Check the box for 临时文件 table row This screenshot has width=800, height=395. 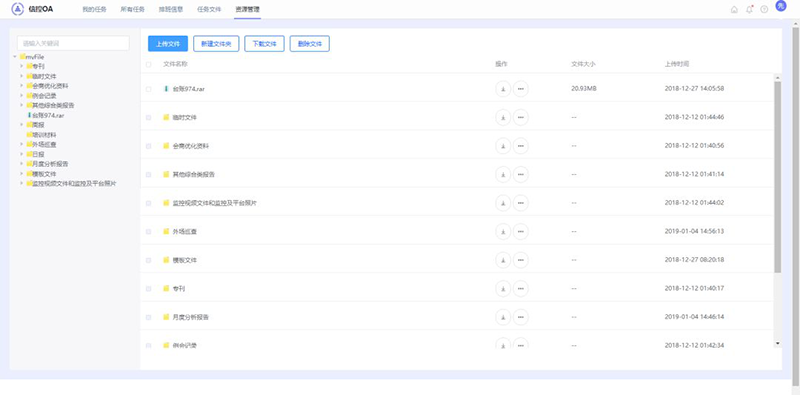coord(148,117)
